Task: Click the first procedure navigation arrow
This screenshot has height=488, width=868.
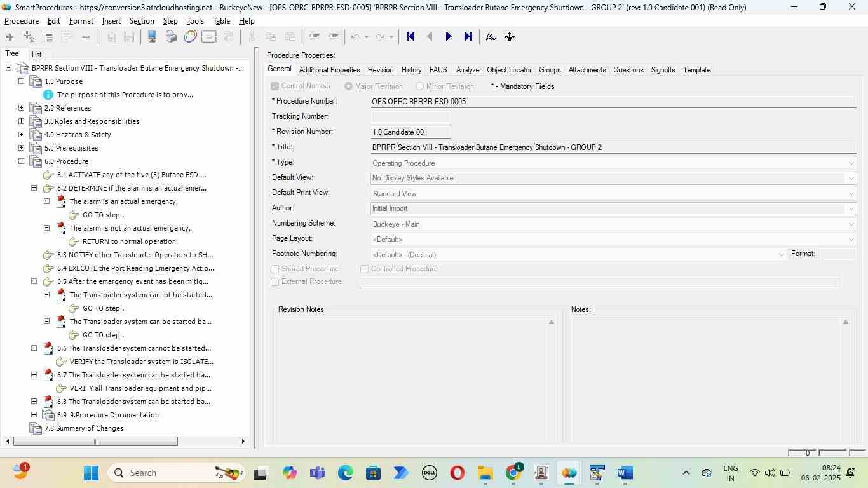Action: (x=410, y=37)
